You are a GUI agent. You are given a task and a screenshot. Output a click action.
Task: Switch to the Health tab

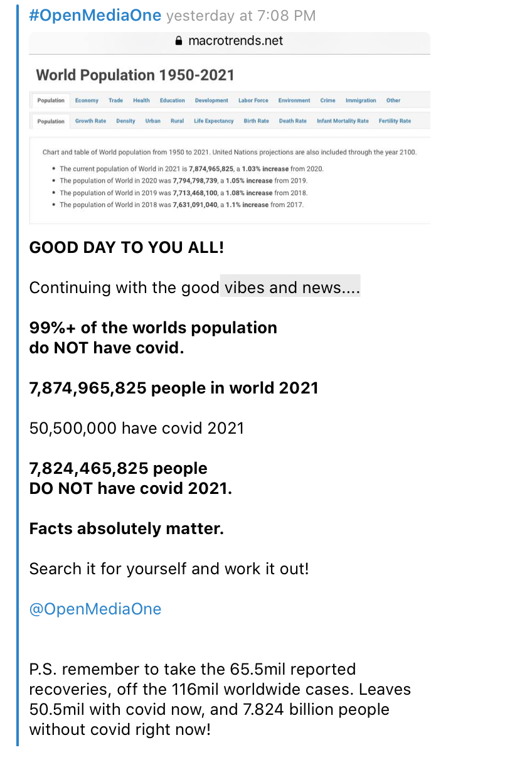click(x=141, y=100)
